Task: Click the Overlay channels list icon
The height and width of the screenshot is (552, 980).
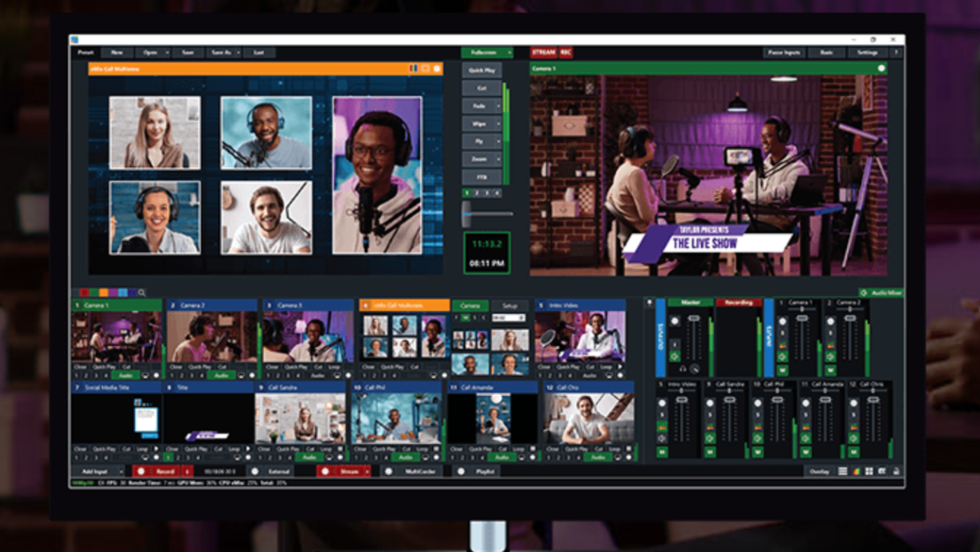Action: click(842, 471)
